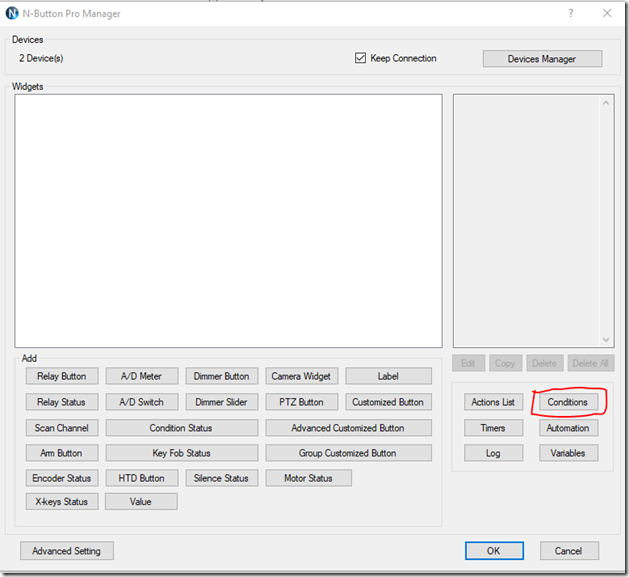Add a Silence Status widget
This screenshot has height=577, width=629.
[221, 478]
